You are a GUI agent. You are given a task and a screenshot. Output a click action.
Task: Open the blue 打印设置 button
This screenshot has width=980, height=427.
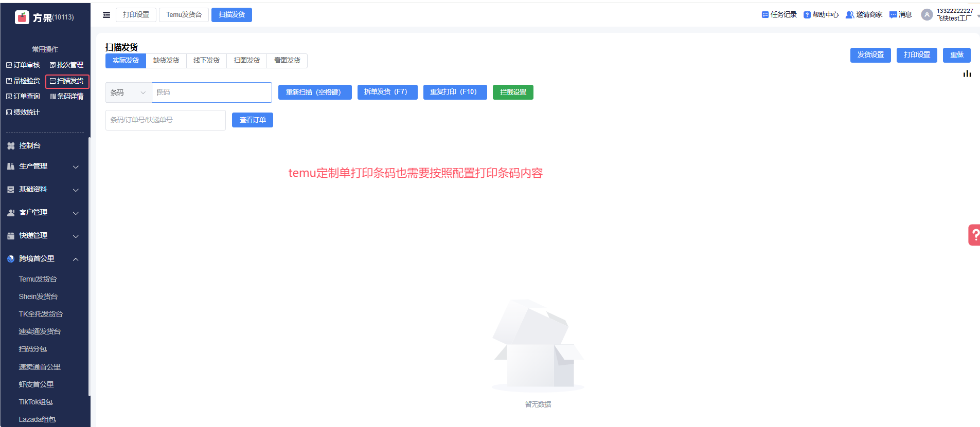(917, 55)
